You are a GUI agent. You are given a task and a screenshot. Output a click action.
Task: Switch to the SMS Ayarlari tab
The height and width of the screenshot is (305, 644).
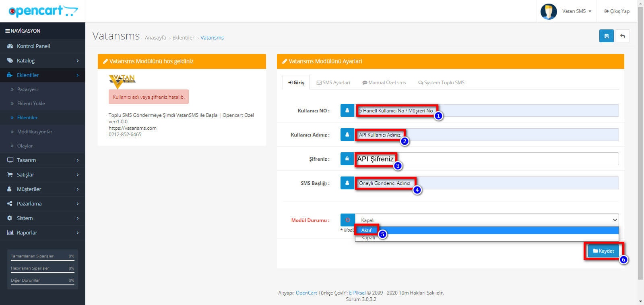(x=333, y=82)
